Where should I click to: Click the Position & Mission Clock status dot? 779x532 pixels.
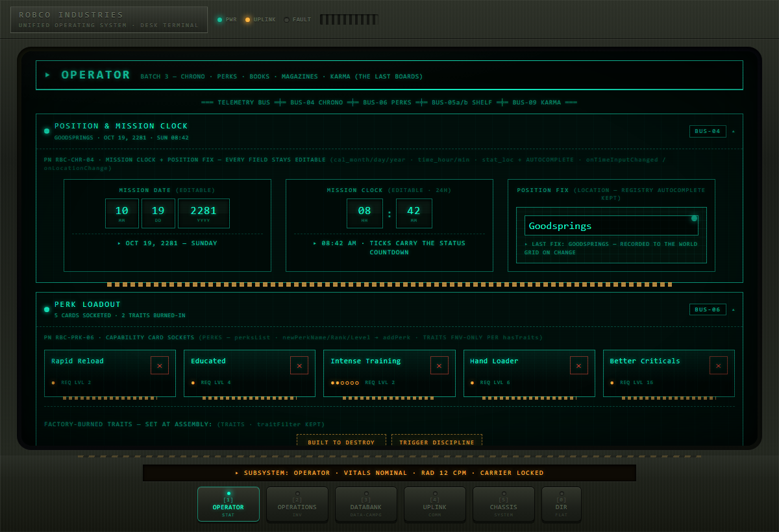(x=47, y=131)
